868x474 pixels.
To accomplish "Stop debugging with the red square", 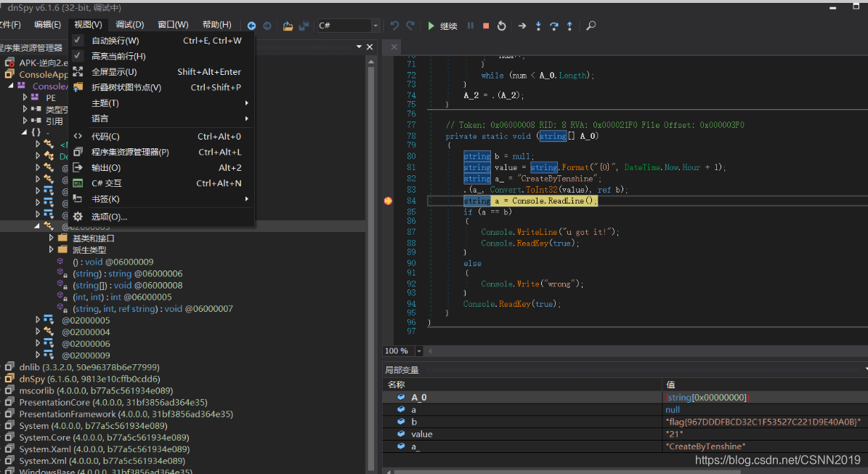I will (x=486, y=25).
